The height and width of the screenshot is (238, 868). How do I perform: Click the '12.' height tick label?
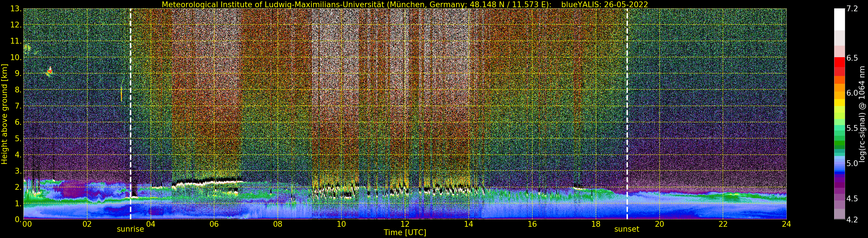pyautogui.click(x=16, y=25)
